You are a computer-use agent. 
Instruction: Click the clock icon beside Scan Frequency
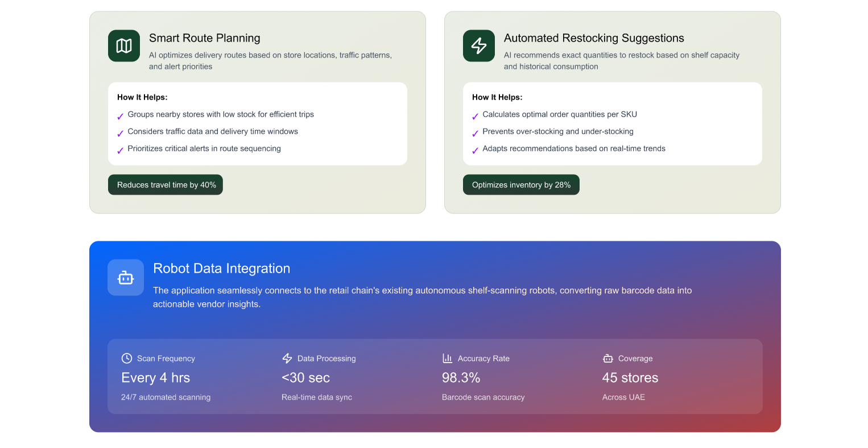127,358
